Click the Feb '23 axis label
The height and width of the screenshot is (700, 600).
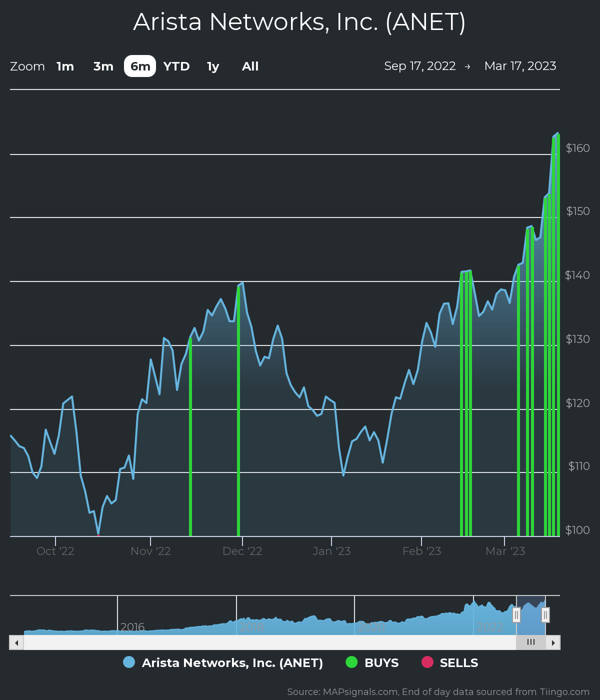click(421, 551)
